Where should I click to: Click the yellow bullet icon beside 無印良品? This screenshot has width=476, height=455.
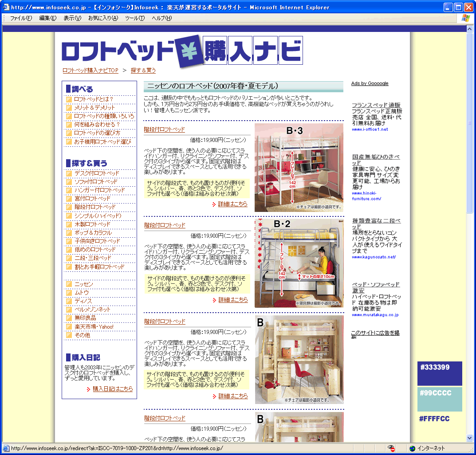69,318
